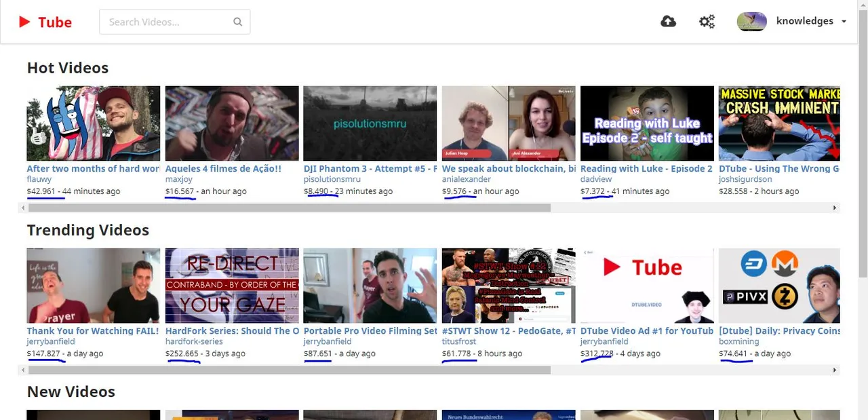Click Trending Videos scrollbar left arrow

tap(23, 370)
